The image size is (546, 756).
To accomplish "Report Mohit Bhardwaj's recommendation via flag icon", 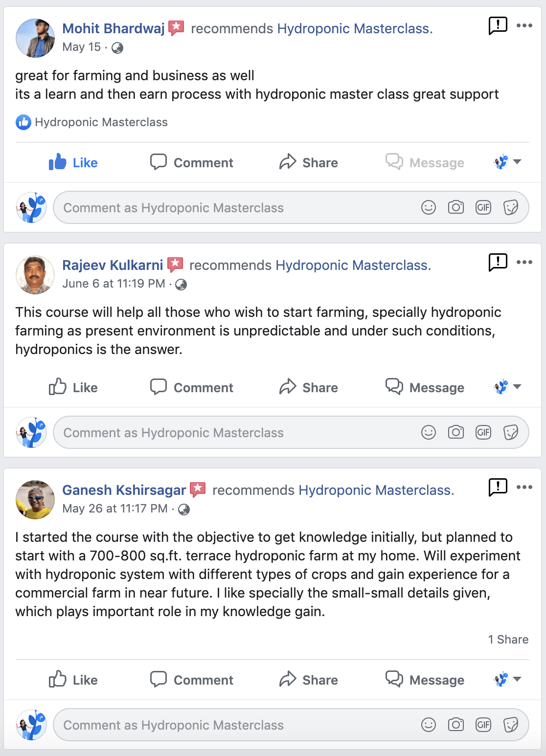I will coord(498,25).
